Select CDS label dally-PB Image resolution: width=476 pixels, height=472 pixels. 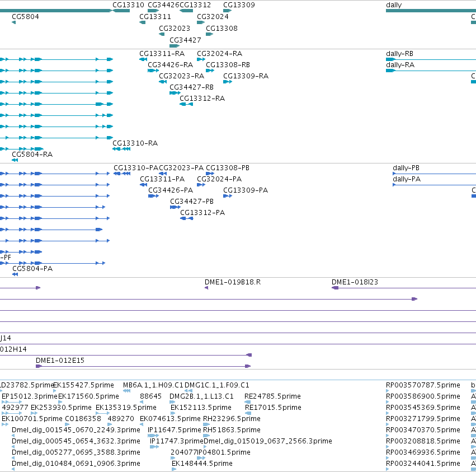406,168
